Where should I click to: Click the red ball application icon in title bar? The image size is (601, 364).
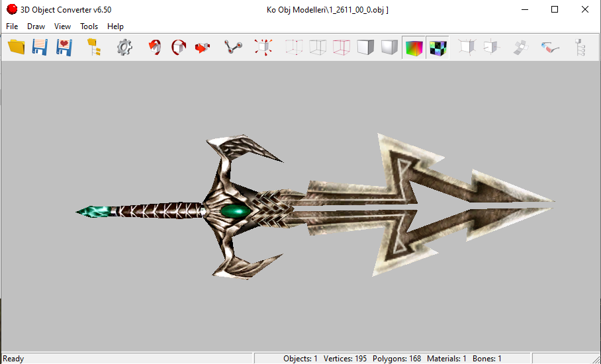coord(12,9)
